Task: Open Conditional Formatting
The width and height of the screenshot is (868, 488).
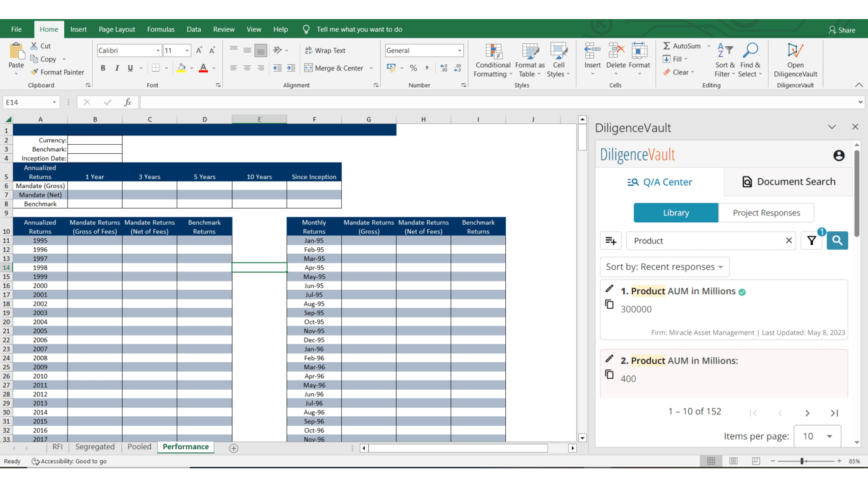Action: pos(493,60)
